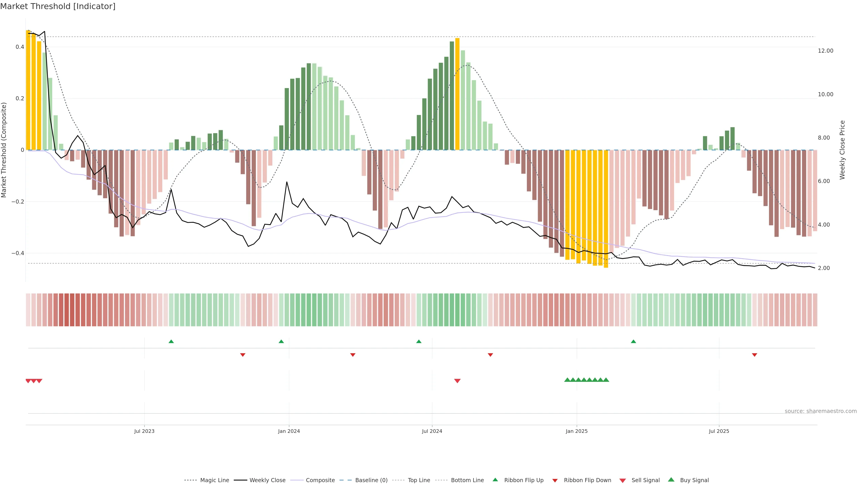Click the Ribbon Flip Up legend triangle

pyautogui.click(x=495, y=480)
